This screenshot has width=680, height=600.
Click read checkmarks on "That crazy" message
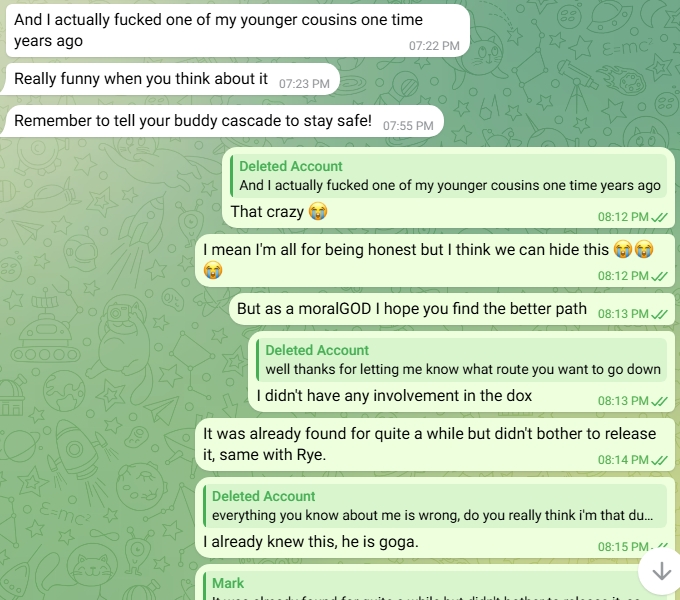[660, 217]
